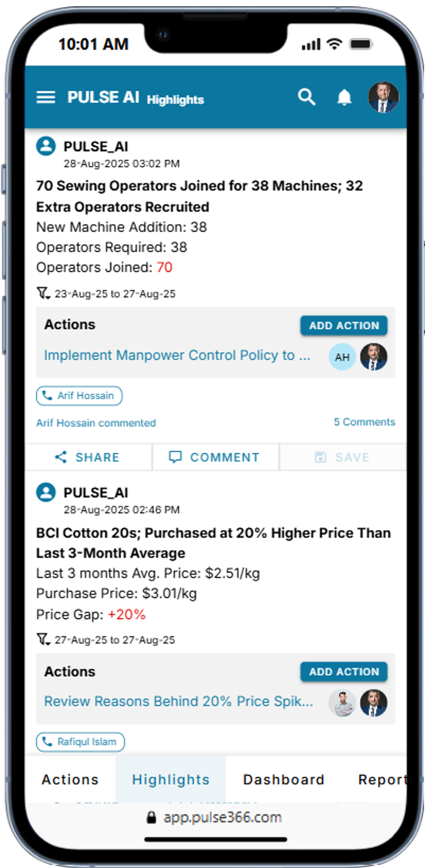This screenshot has height=868, width=425.
Task: Open notifications bell
Action: (x=344, y=97)
